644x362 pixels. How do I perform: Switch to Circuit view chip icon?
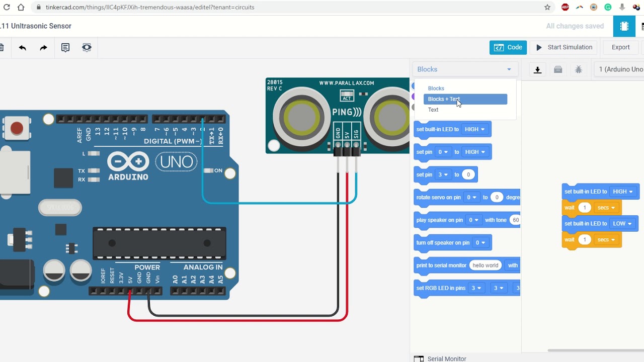pos(624,26)
